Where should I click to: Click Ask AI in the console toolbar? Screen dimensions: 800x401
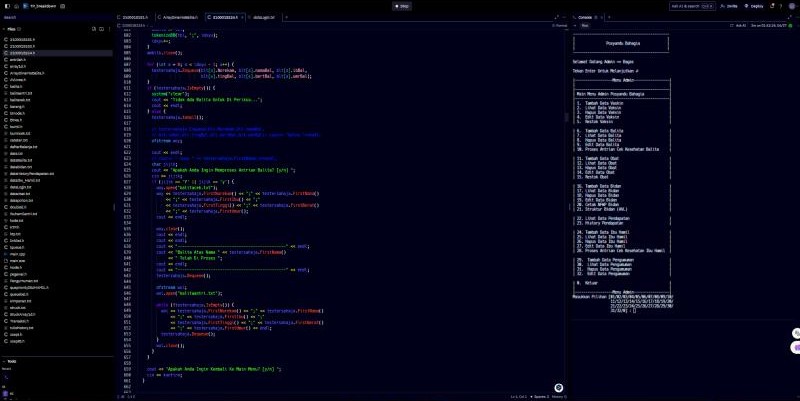[741, 25]
